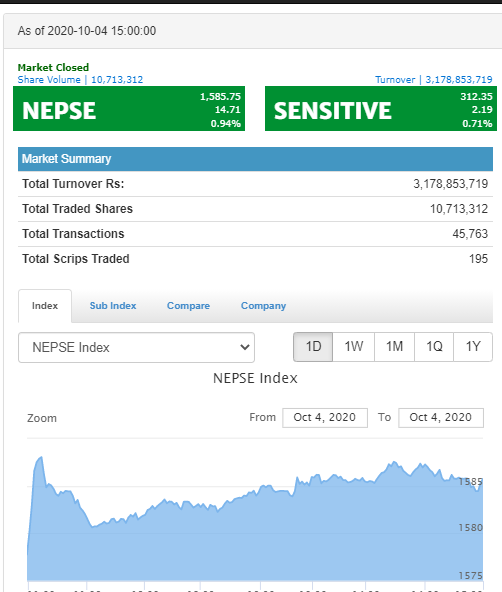Click the From date field
The image size is (502, 592).
325,418
